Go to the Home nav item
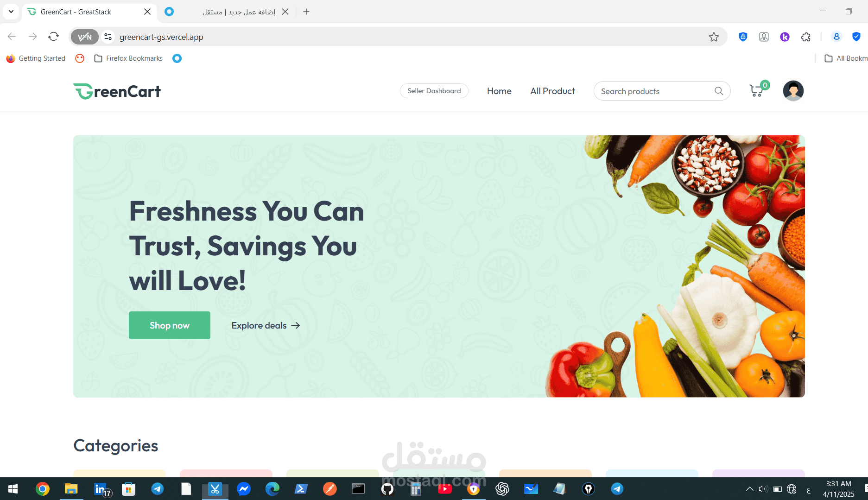 pyautogui.click(x=499, y=91)
